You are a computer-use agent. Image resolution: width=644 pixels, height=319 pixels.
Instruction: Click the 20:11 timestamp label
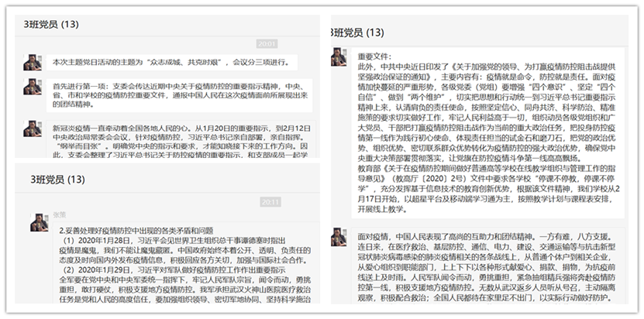(x=270, y=201)
